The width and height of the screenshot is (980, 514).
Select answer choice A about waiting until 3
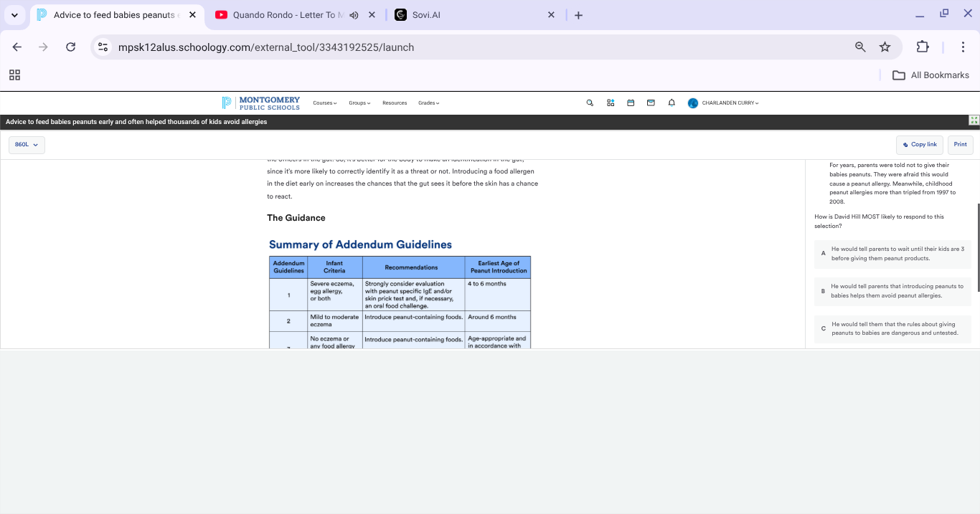point(892,254)
